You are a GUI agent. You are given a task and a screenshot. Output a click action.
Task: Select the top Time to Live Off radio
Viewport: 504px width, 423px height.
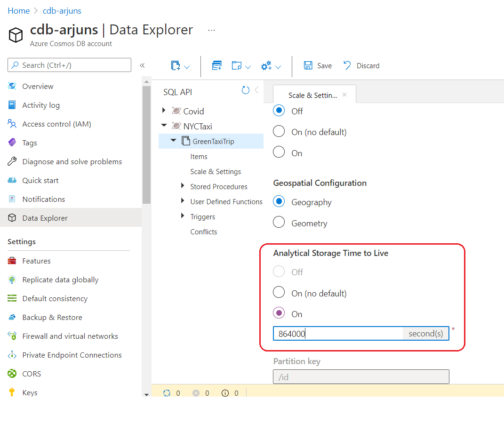(279, 111)
